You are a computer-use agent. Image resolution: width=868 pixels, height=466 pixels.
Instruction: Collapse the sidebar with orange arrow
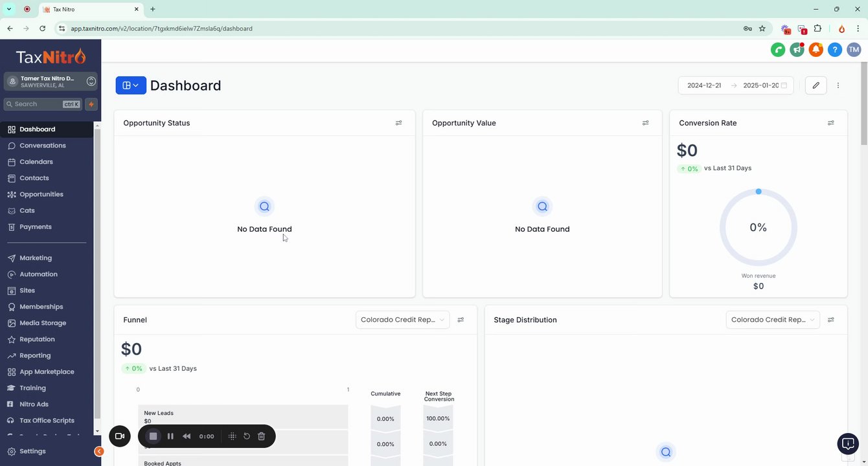[98, 451]
